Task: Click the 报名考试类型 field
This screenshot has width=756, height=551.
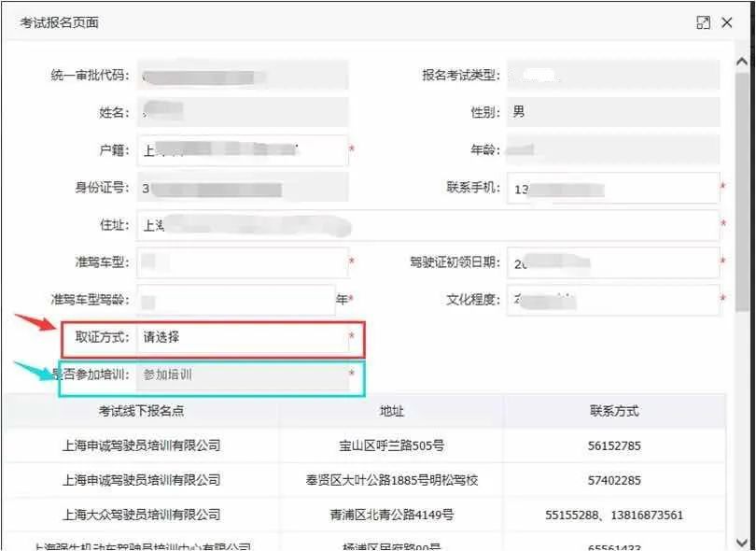Action: [613, 76]
